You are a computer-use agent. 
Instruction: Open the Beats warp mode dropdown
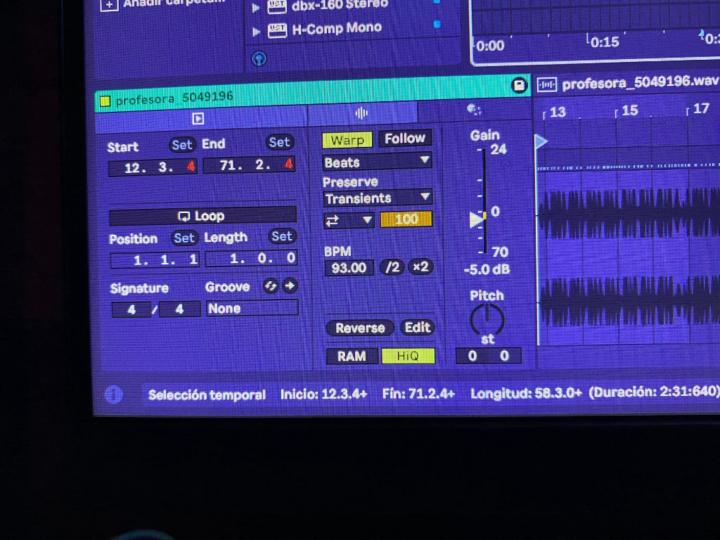tap(377, 162)
